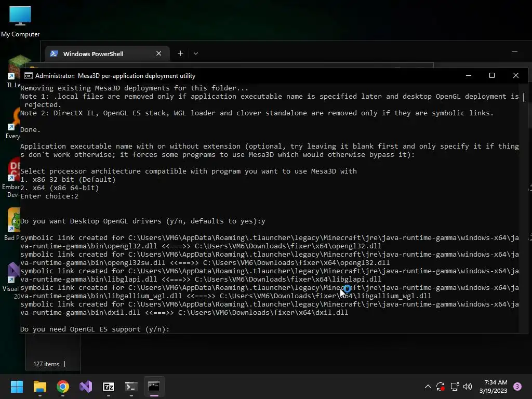Click the Minecraft TL Launcher desktop shortcut

pyautogui.click(x=14, y=72)
